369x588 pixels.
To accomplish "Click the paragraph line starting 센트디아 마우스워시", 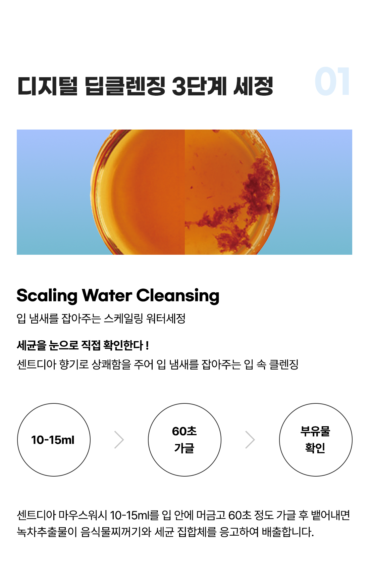I will click(x=183, y=515).
